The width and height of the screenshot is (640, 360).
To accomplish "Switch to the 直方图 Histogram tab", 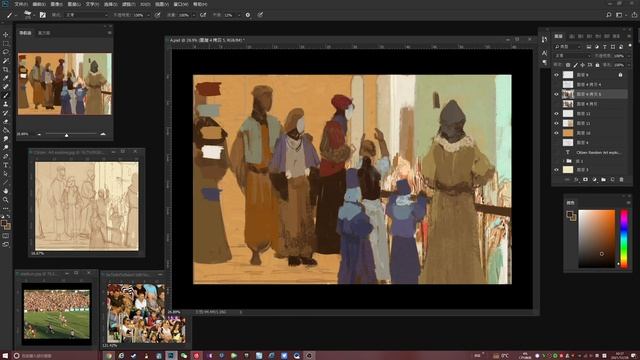I will (44, 33).
